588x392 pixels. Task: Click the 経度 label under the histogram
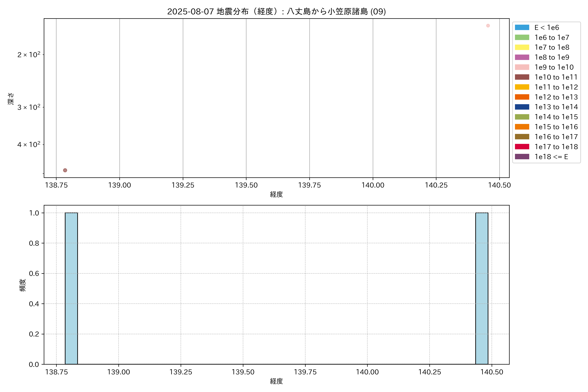pyautogui.click(x=276, y=381)
